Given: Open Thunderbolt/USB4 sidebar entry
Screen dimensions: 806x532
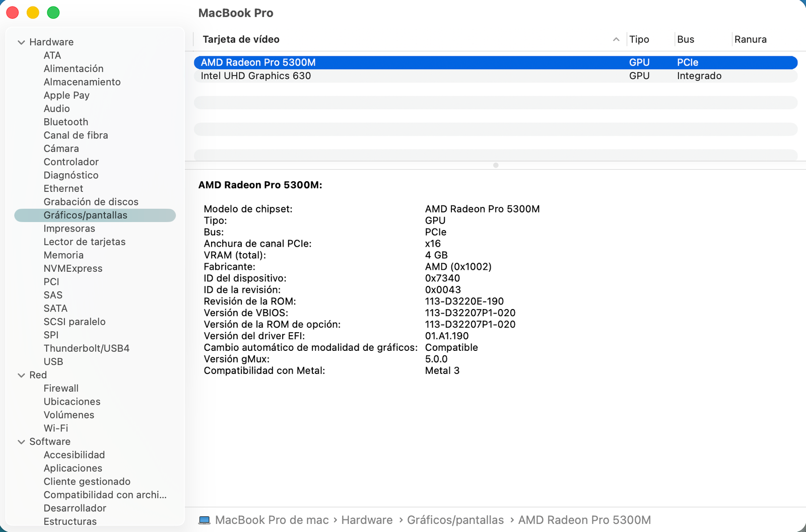Looking at the screenshot, I should coord(86,348).
